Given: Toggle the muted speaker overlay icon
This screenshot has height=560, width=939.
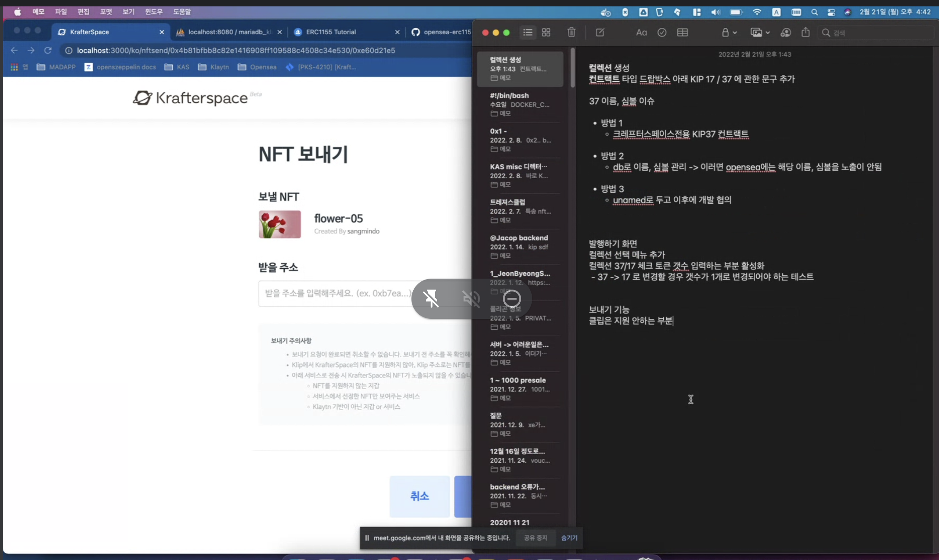Looking at the screenshot, I should [471, 299].
